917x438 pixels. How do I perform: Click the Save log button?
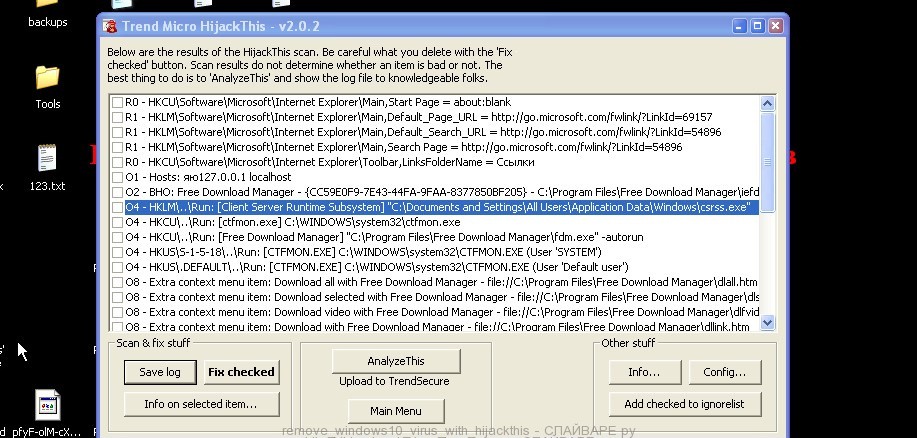(x=160, y=372)
